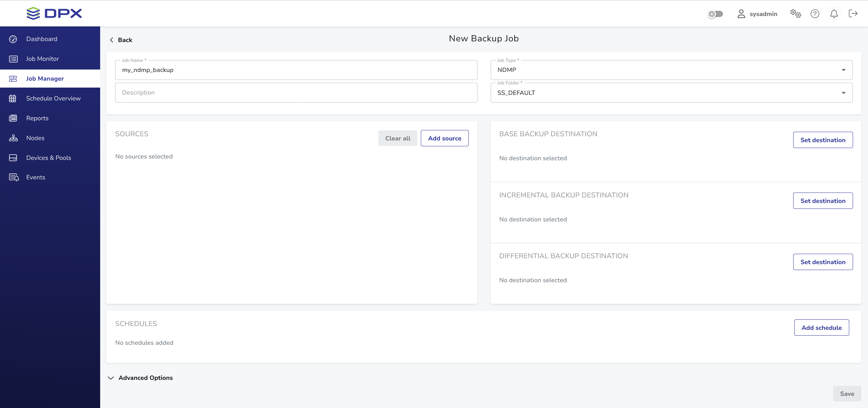Click the Nodes network icon in sidebar
868x408 pixels.
13,138
